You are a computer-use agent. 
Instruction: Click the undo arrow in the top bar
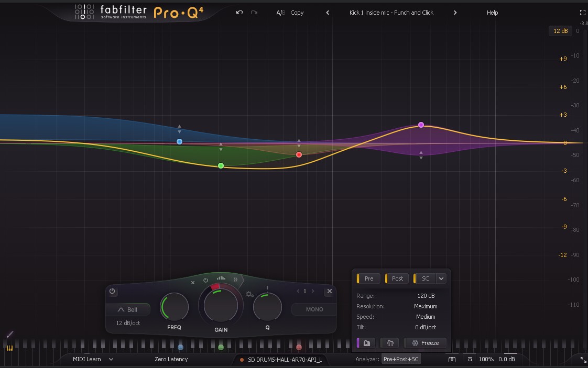[x=239, y=13]
